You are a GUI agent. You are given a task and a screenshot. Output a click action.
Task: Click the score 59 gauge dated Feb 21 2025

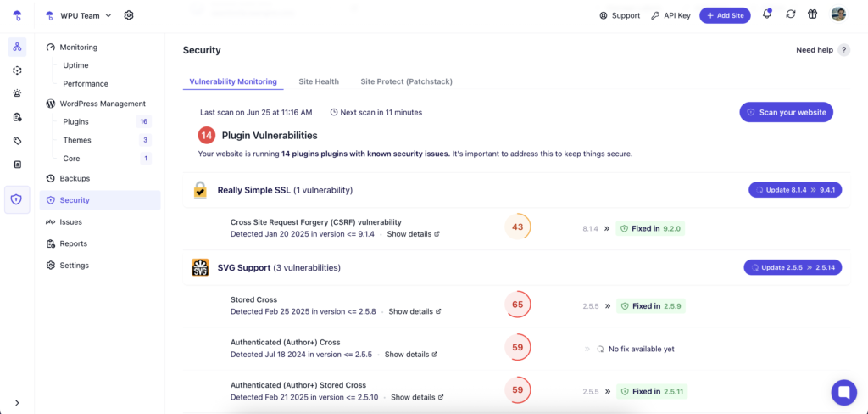coord(518,390)
